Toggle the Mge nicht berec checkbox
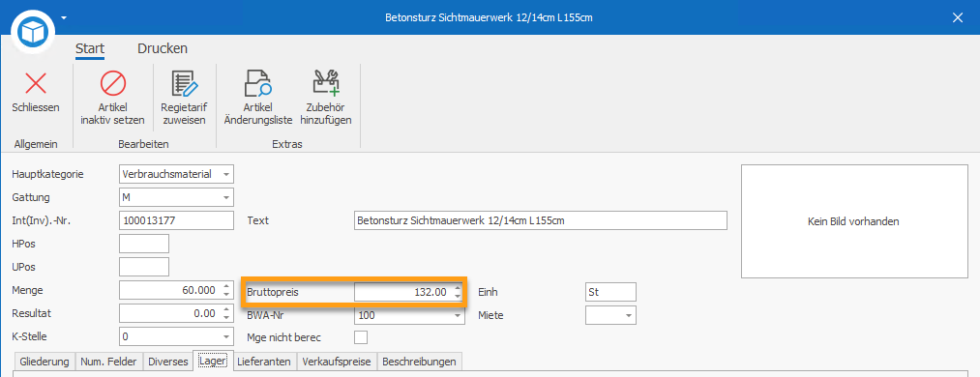The height and width of the screenshot is (377, 980). (361, 337)
